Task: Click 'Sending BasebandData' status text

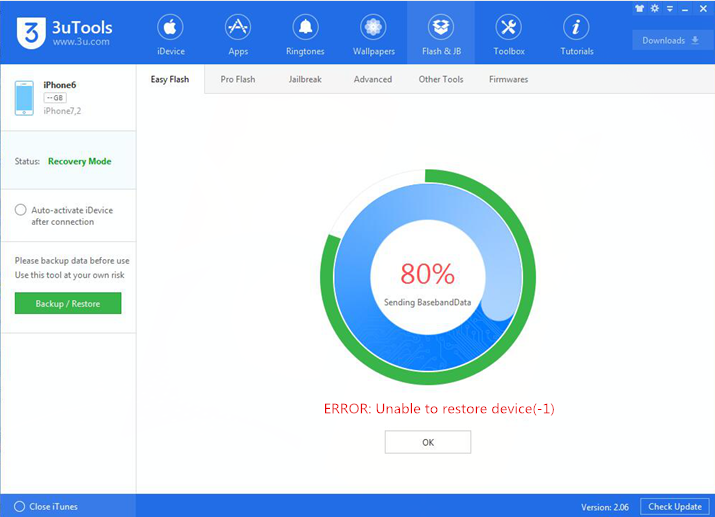Action: [427, 302]
